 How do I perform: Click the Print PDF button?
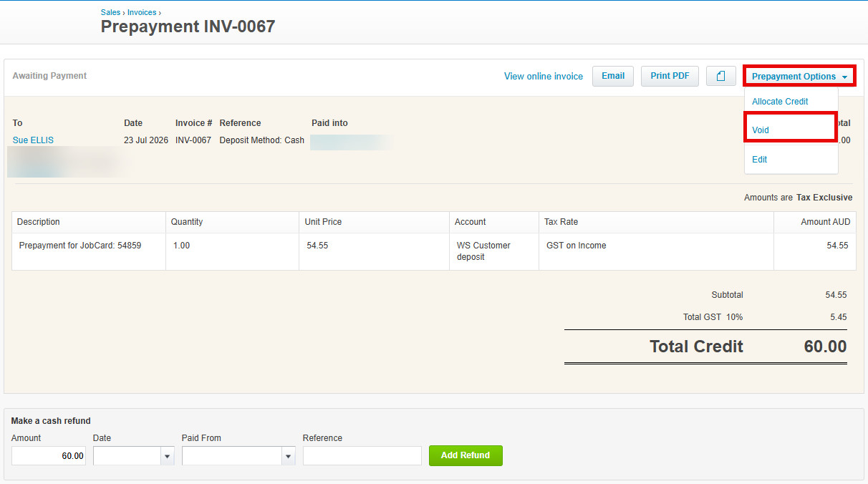click(670, 76)
